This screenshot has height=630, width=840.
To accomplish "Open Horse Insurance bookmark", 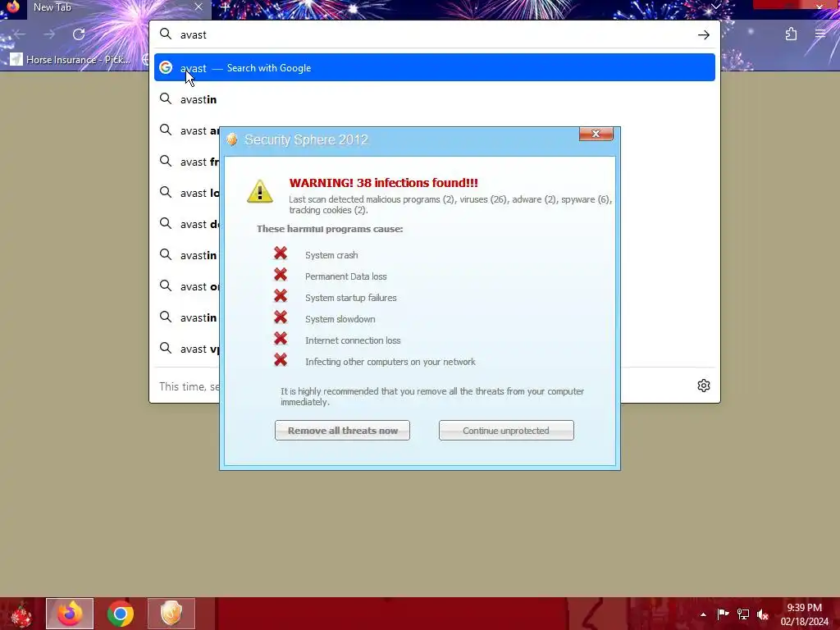I will point(71,59).
